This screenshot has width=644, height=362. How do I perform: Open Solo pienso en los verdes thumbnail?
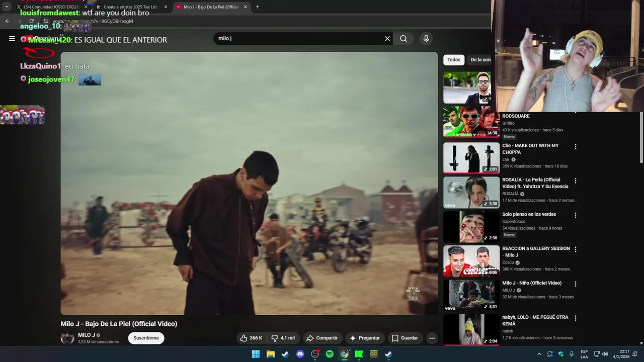point(471,227)
